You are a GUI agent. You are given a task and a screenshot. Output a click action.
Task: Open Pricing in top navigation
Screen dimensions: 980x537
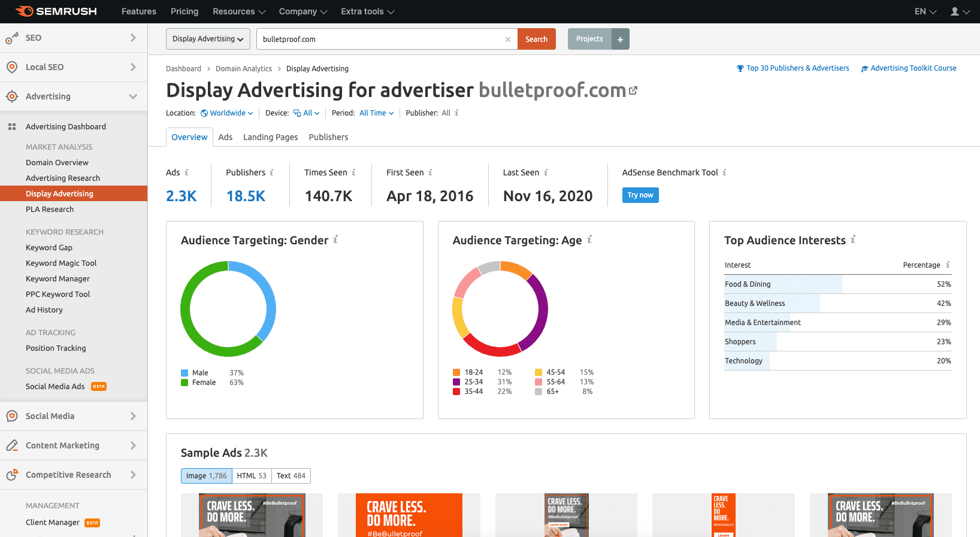184,11
